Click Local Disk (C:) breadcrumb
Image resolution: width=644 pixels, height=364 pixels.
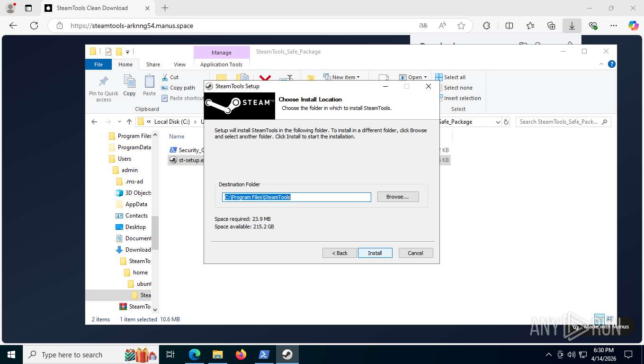click(x=172, y=122)
